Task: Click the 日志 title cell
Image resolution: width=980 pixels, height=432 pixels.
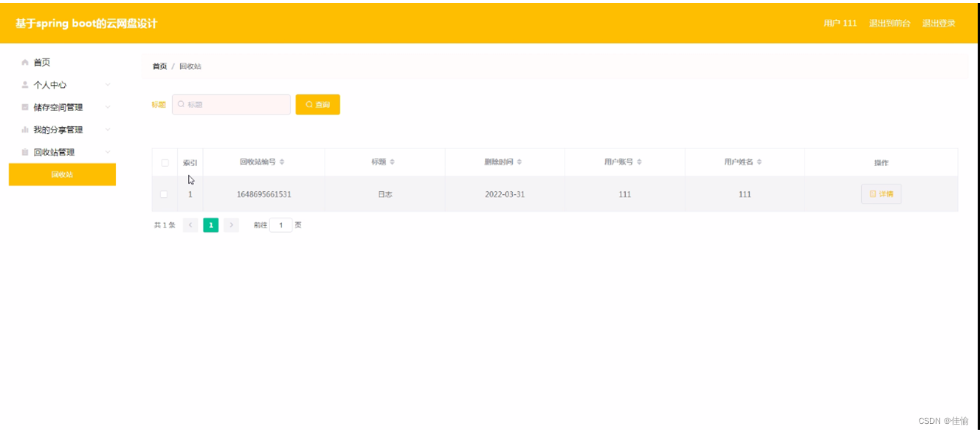Action: tap(384, 194)
